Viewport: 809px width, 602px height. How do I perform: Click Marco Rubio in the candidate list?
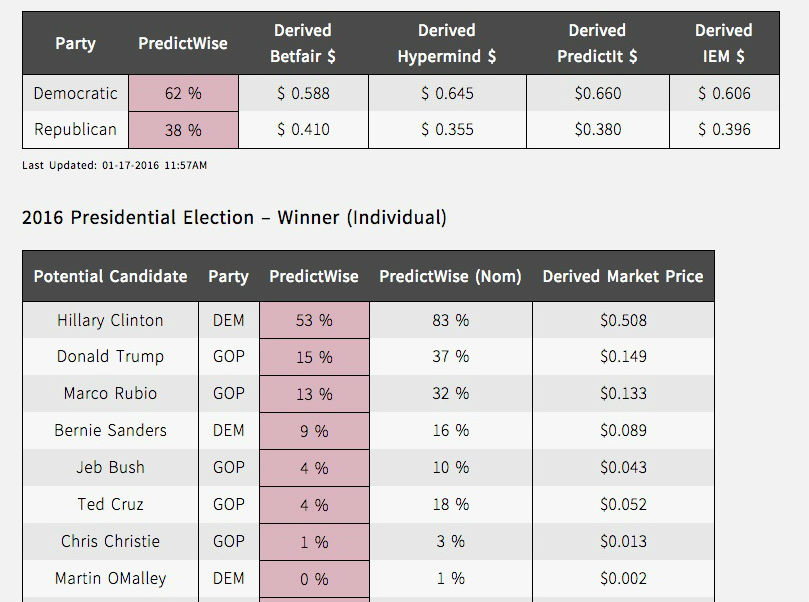pyautogui.click(x=110, y=394)
